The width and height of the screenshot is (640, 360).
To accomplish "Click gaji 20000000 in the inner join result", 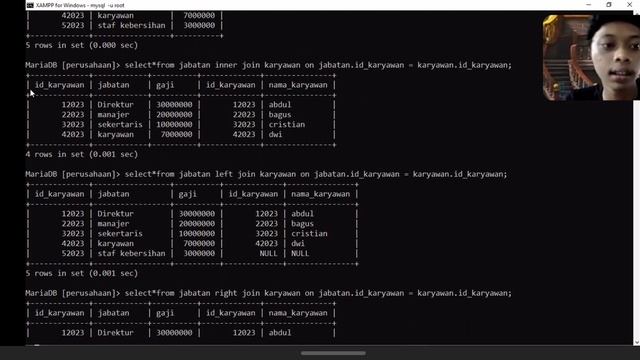I will 174,115.
